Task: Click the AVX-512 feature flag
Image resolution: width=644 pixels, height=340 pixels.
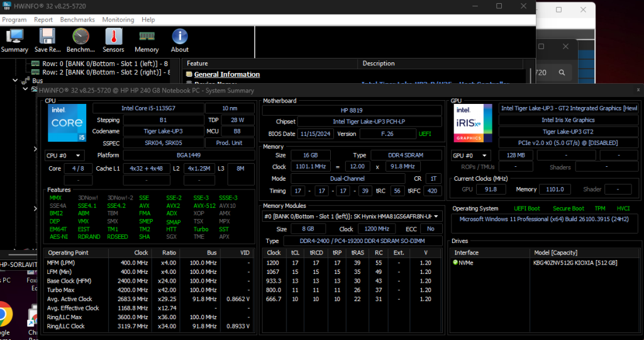Action: pos(204,205)
